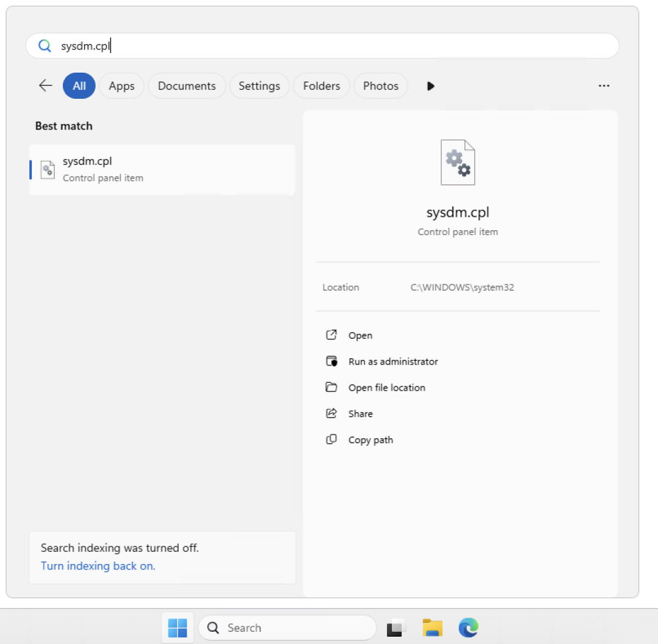658x644 pixels.
Task: Switch to the Folders filter
Action: (322, 85)
